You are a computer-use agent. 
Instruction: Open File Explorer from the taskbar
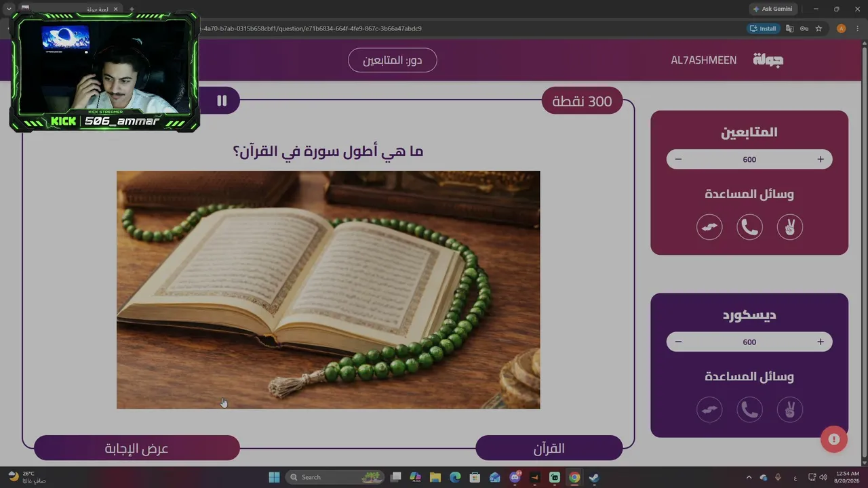[435, 477]
